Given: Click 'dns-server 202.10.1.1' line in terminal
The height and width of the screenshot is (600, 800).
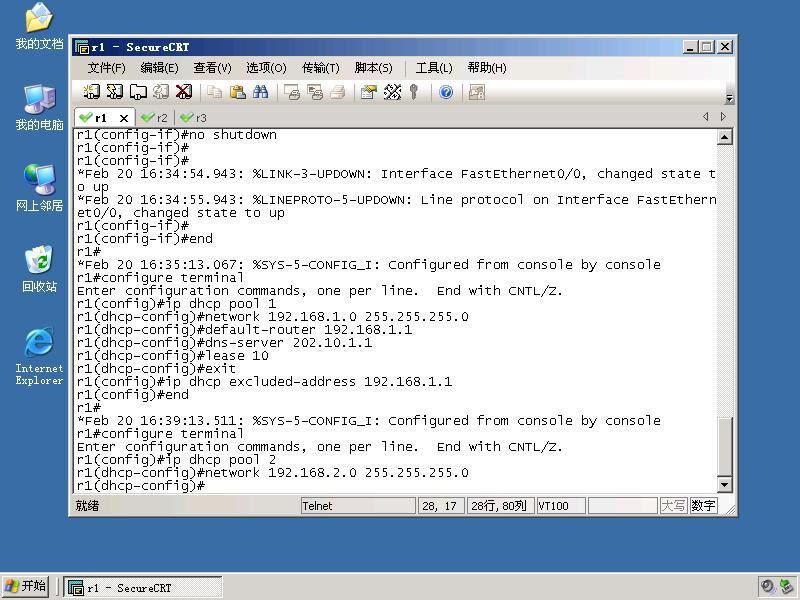Looking at the screenshot, I should [224, 343].
